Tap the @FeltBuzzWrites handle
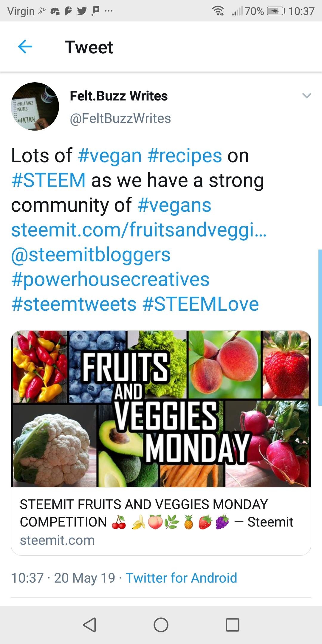 click(x=120, y=118)
